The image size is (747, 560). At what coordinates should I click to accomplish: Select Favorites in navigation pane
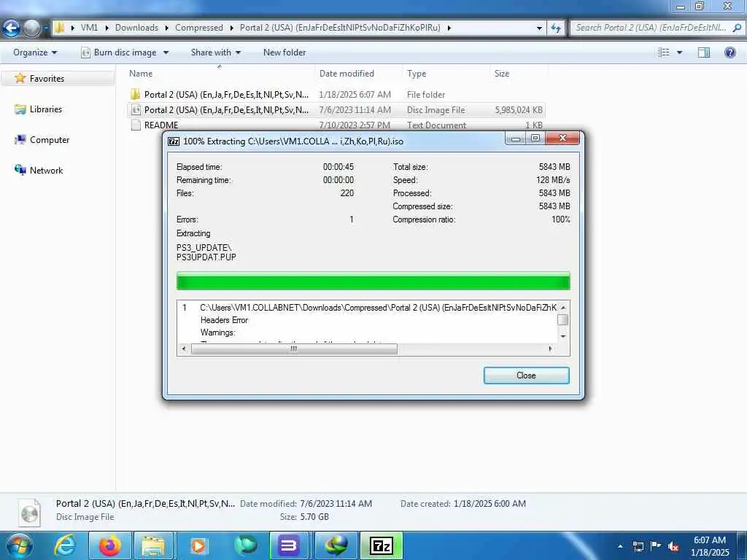click(47, 79)
